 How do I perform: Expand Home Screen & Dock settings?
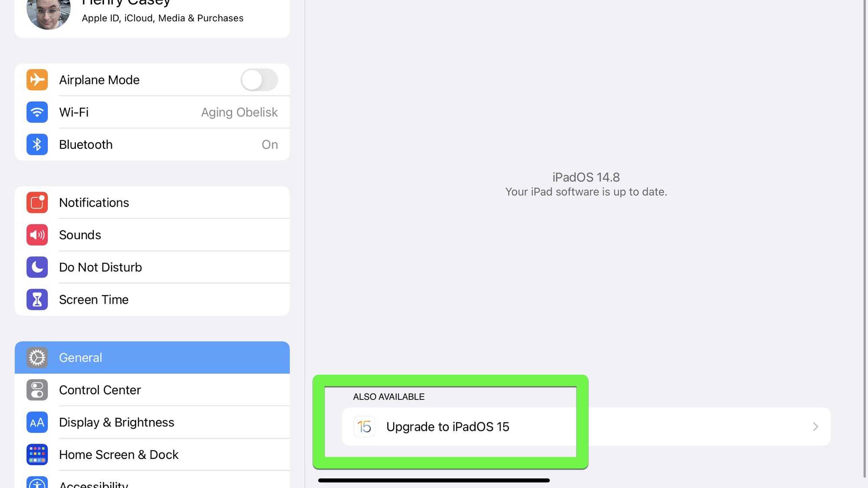(153, 454)
